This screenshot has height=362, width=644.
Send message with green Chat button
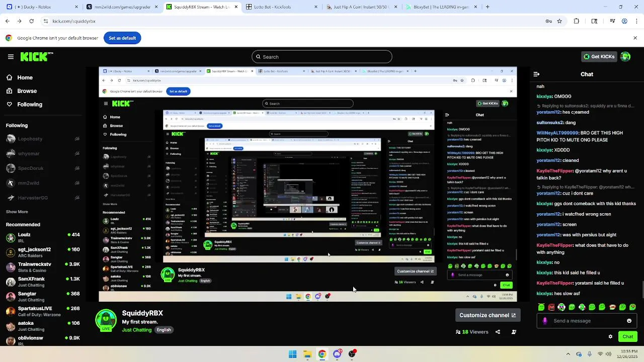pos(628,337)
